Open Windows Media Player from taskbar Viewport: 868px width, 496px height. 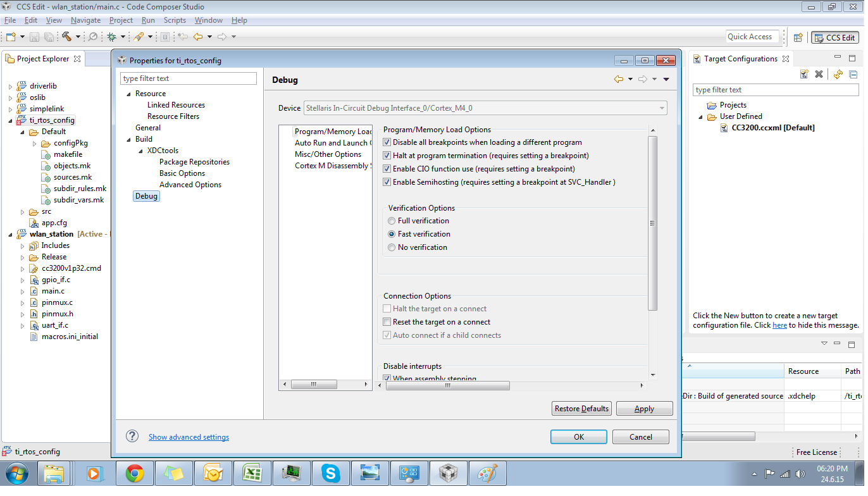[x=94, y=473]
